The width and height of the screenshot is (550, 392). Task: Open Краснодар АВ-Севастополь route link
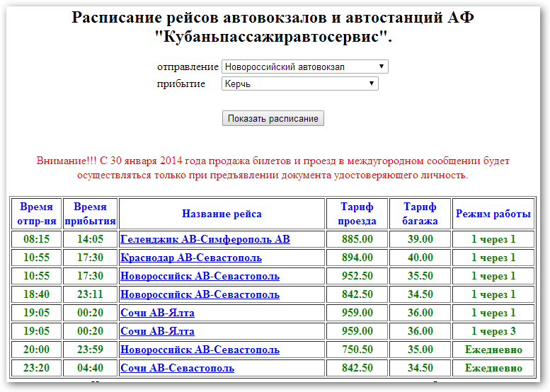(191, 258)
